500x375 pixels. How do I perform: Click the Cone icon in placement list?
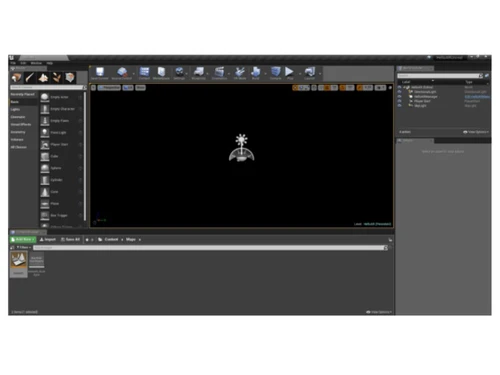45,192
